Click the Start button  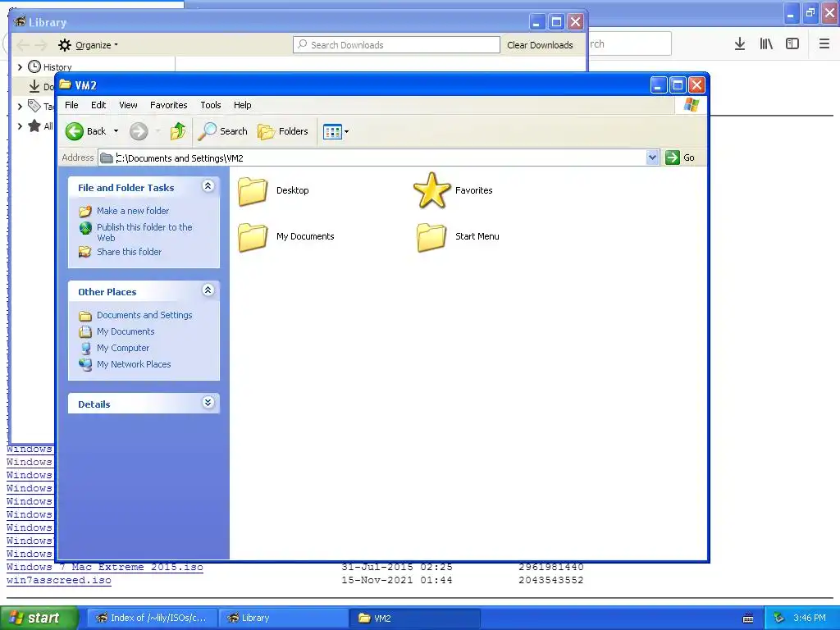point(39,618)
